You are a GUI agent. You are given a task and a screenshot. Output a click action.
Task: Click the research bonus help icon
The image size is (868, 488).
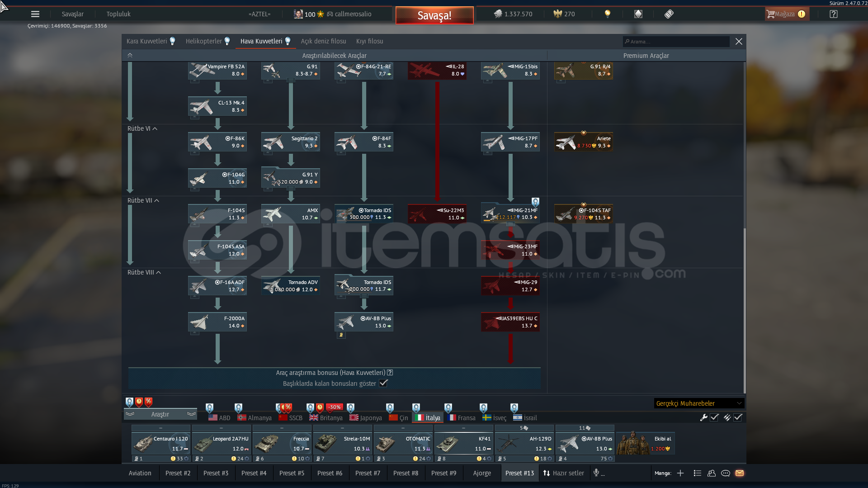390,373
